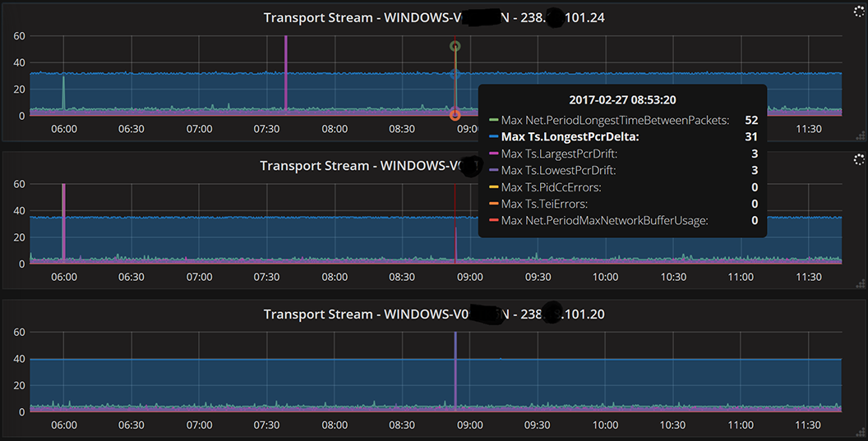This screenshot has height=441, width=868.
Task: Click the purple swatch beside Max Ts.LargestPcrDrift
Action: click(x=494, y=154)
